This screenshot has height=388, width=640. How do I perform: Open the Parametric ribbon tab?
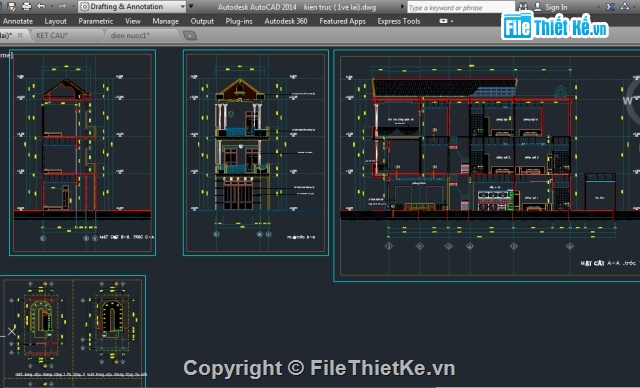(x=96, y=21)
